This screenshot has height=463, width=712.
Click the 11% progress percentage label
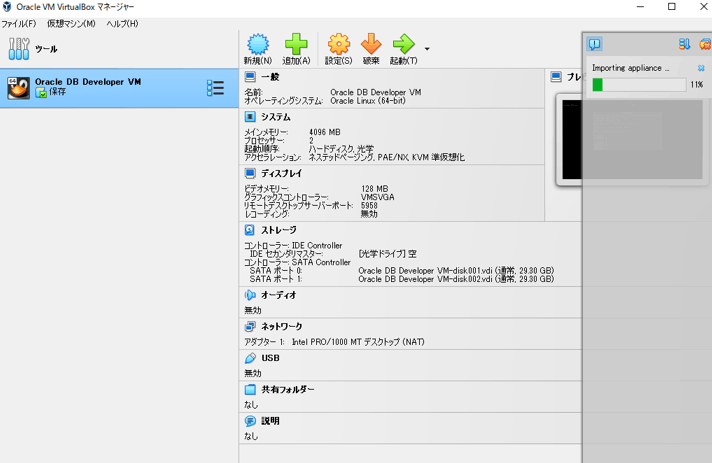[x=697, y=85]
